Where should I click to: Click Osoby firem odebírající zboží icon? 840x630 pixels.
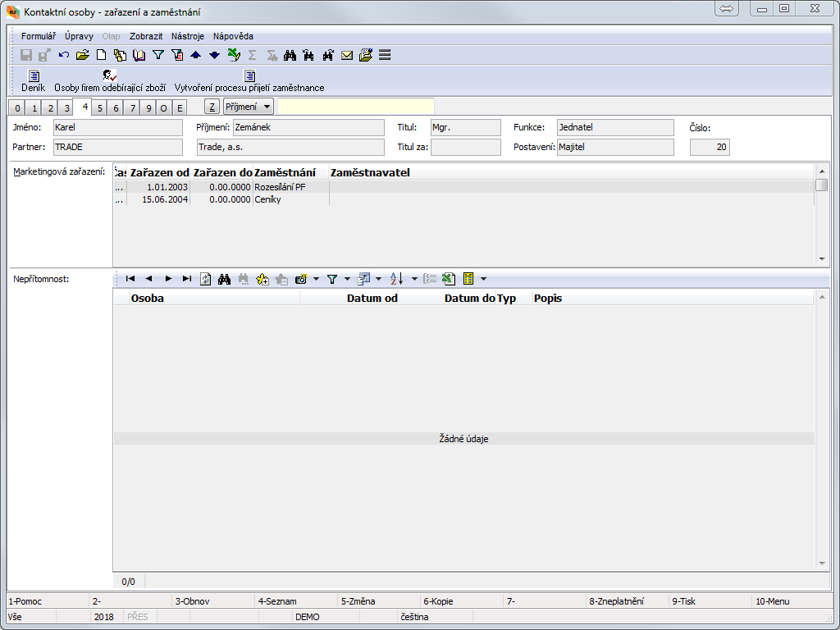(x=110, y=76)
